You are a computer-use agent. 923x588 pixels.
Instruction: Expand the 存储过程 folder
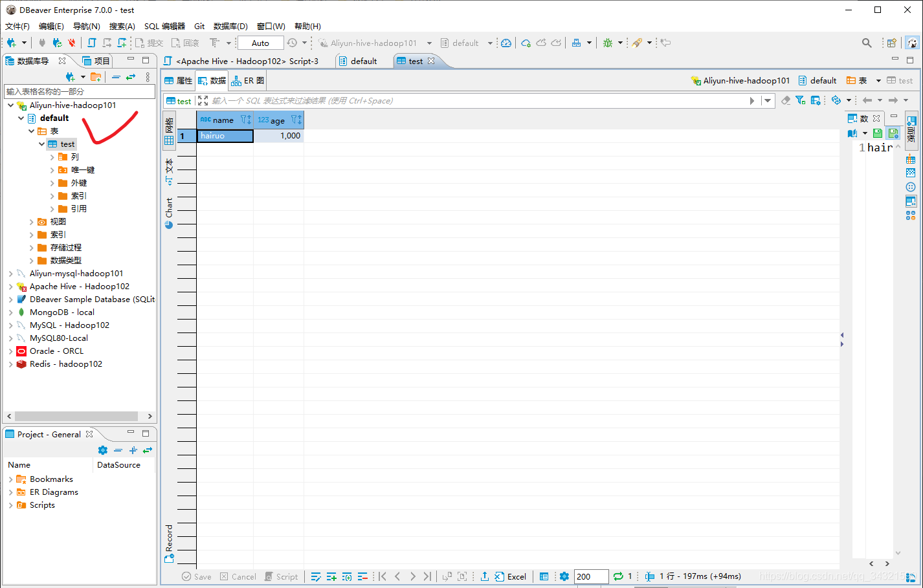[x=31, y=247]
